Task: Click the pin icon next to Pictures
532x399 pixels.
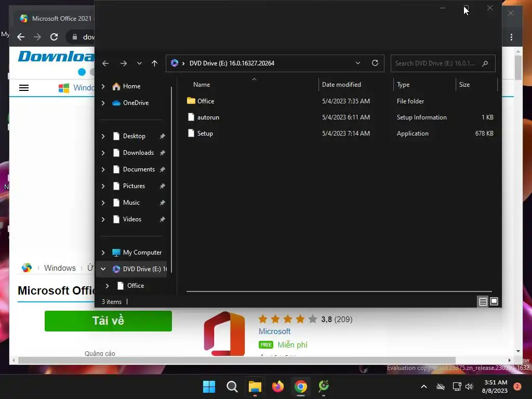Action: (x=163, y=187)
